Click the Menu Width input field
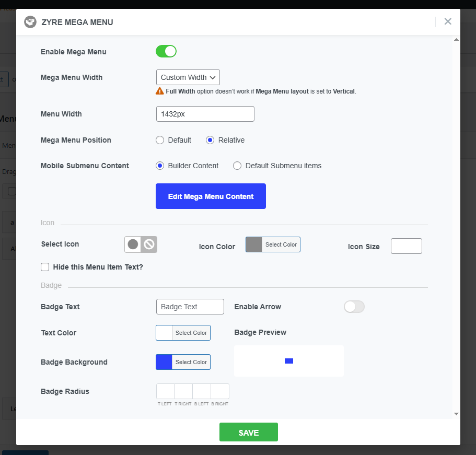The width and height of the screenshot is (476, 455). click(205, 114)
